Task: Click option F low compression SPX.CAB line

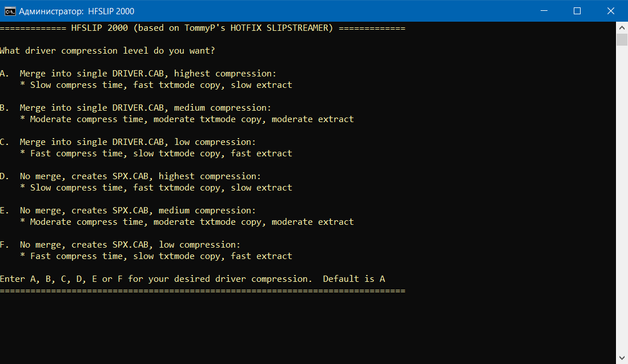Action: [130, 245]
